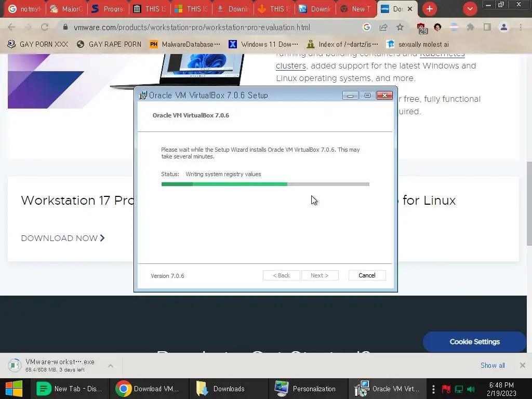
Task: Click the 'Version 7.0.6' label
Action: (168, 276)
